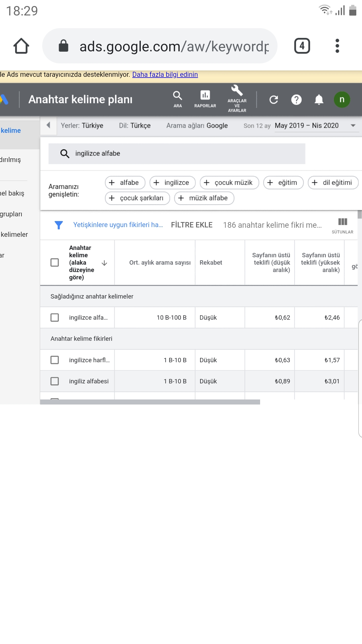Open the help question mark icon
The height and width of the screenshot is (644, 362).
tap(296, 100)
